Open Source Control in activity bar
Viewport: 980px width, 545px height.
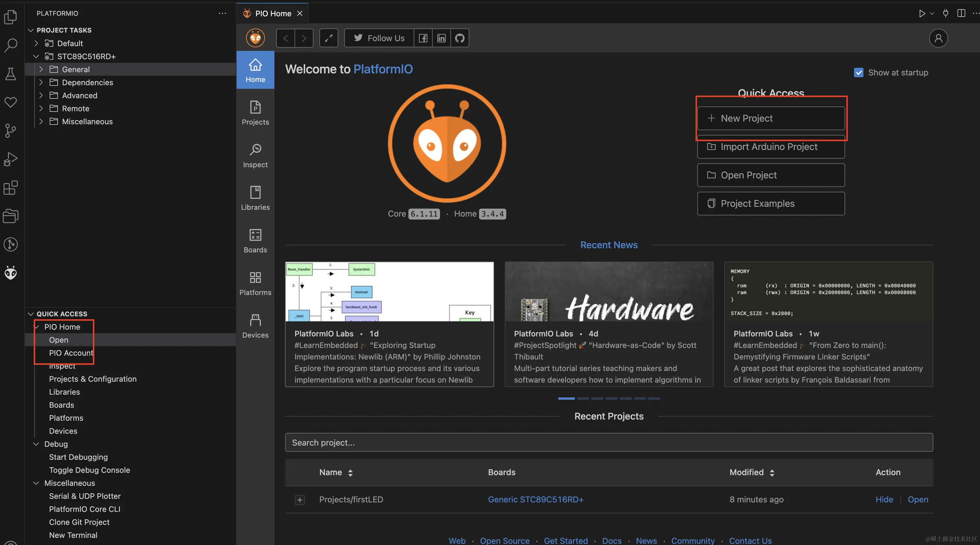point(11,131)
